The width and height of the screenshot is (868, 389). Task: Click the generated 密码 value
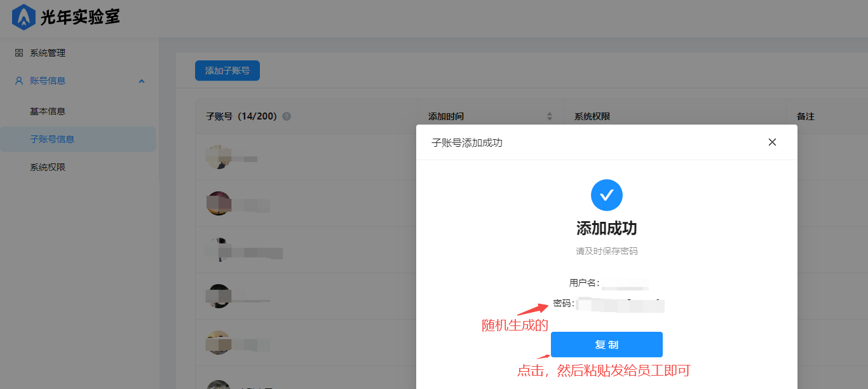click(620, 304)
